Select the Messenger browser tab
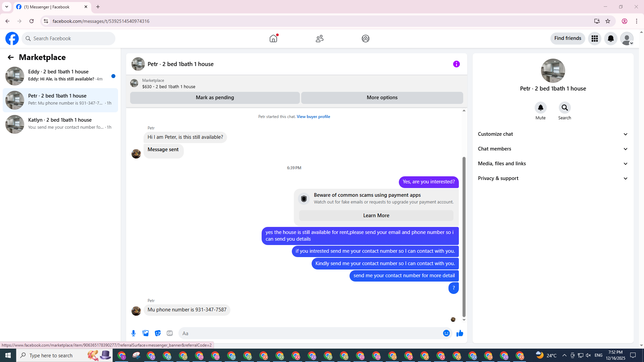This screenshot has height=362, width=644. click(x=52, y=7)
